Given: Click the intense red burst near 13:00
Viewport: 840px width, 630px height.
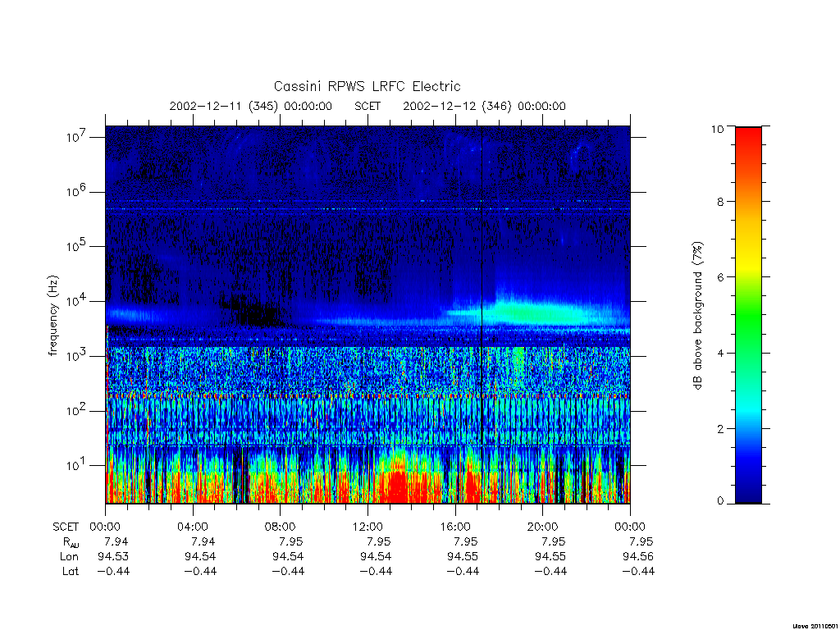Looking at the screenshot, I should pyautogui.click(x=398, y=485).
